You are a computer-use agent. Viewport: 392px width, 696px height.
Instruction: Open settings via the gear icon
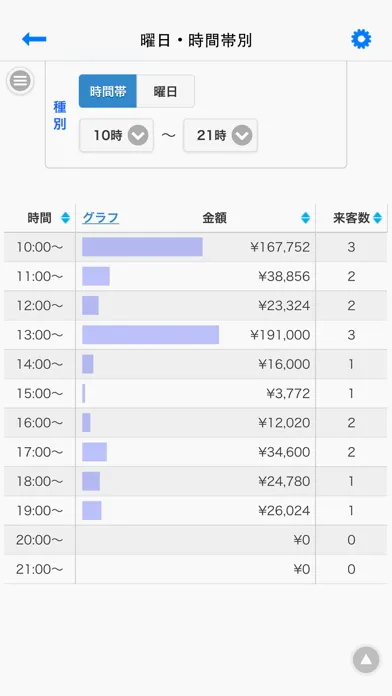[x=361, y=40]
